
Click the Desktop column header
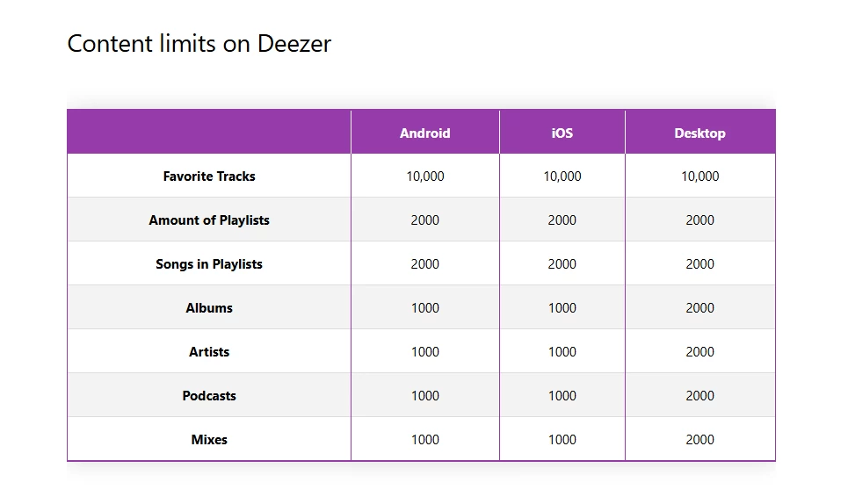point(699,133)
